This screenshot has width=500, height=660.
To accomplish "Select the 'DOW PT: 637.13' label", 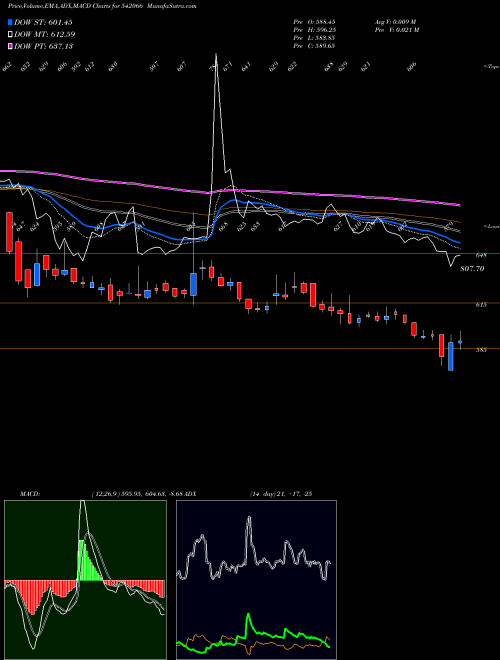I will pos(44,46).
